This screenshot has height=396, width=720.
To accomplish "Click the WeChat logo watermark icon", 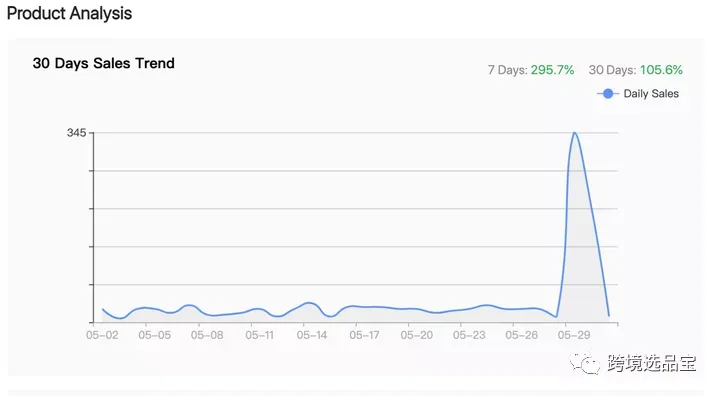I will point(585,363).
